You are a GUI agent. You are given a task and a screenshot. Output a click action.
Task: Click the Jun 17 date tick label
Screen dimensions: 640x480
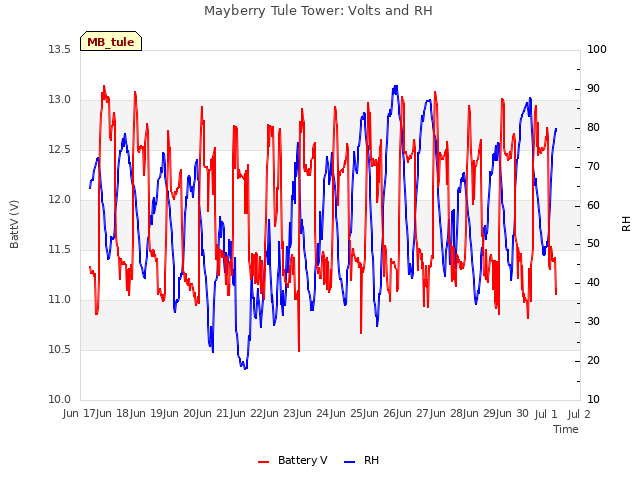[80, 414]
